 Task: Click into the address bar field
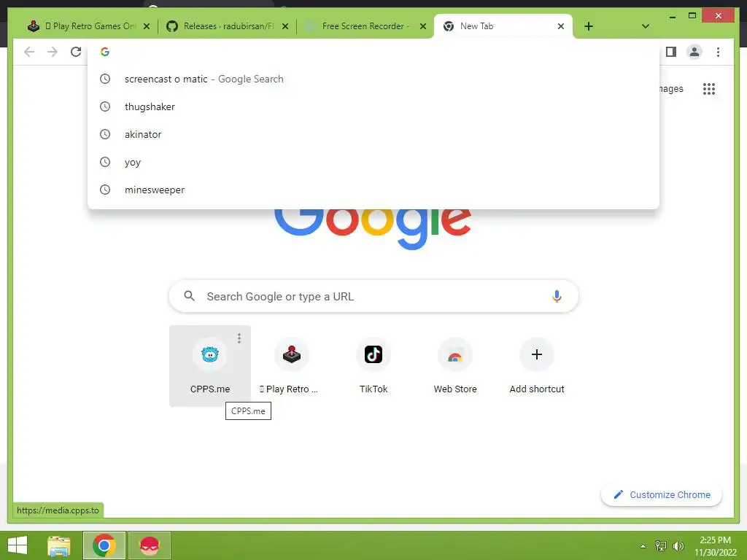tap(373, 52)
